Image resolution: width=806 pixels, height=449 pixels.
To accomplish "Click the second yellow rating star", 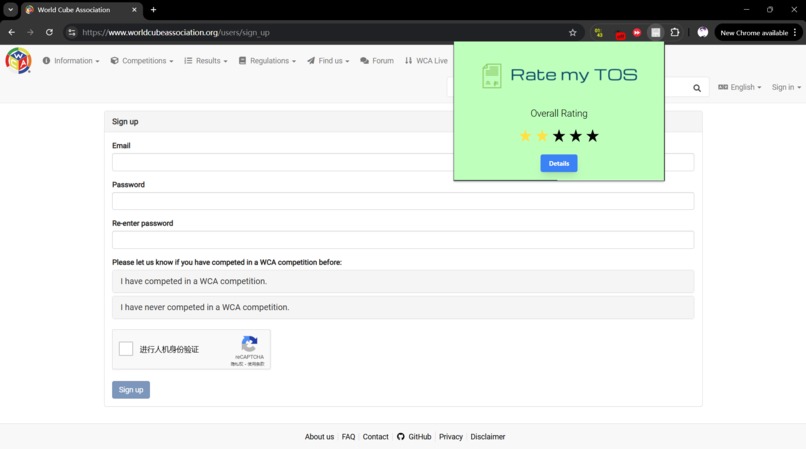I will click(x=542, y=136).
